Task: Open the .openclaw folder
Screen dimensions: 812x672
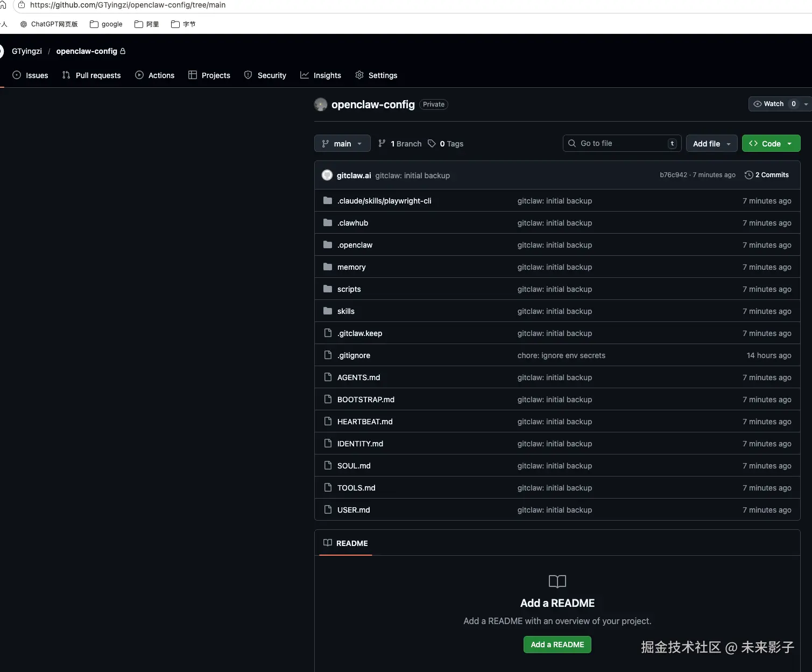Action: 355,245
